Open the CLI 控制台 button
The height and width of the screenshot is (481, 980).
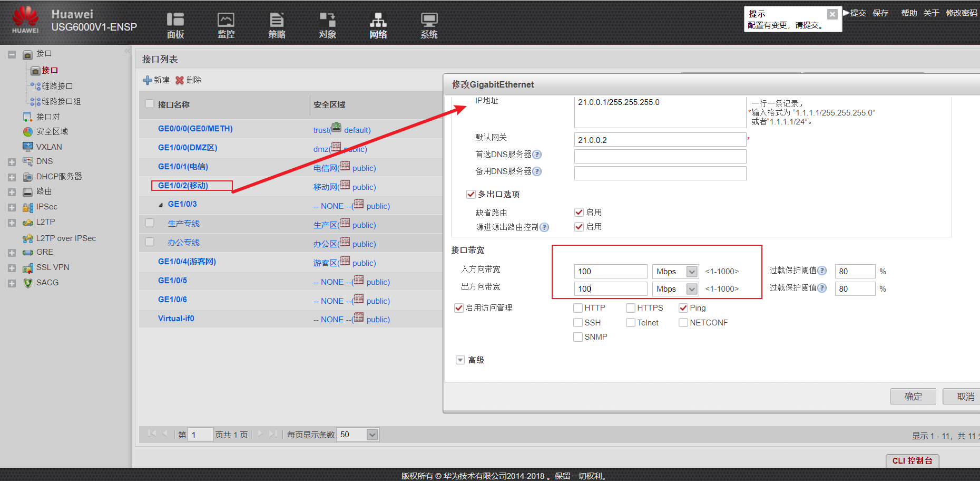tap(912, 460)
